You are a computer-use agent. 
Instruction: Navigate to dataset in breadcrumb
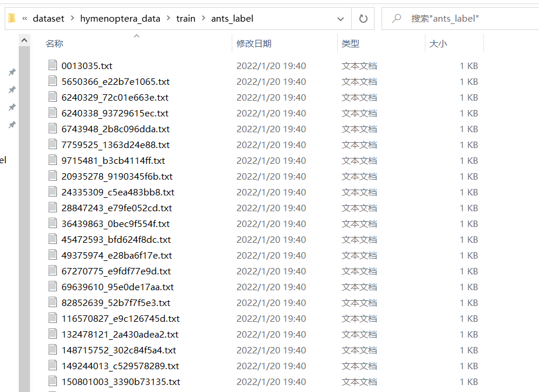(x=49, y=19)
